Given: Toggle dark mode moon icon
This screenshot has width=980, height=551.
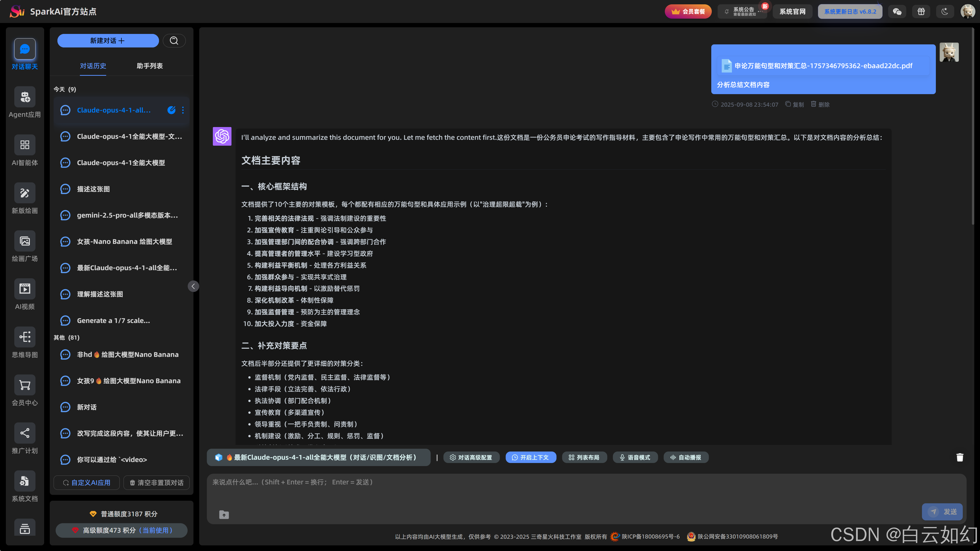Looking at the screenshot, I should tap(945, 11).
